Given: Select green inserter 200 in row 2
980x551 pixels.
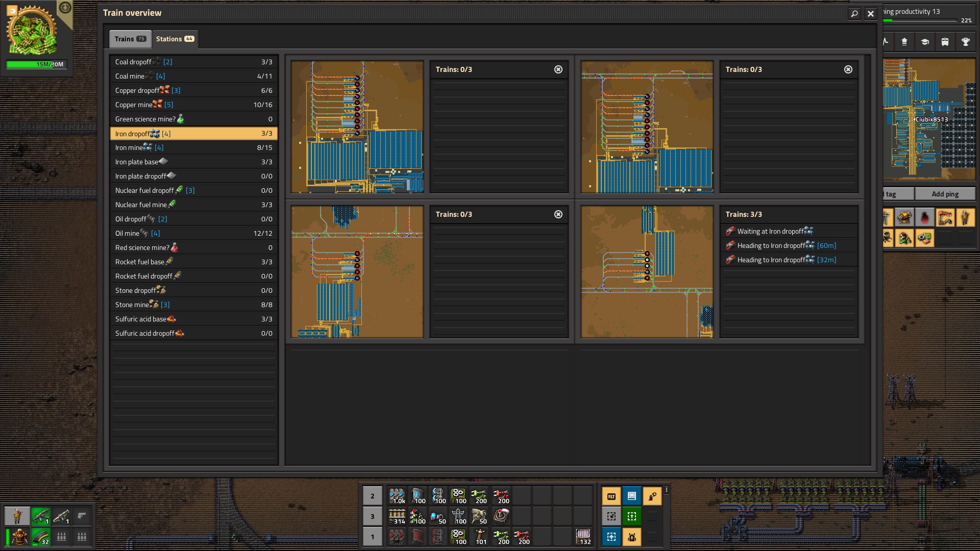Looking at the screenshot, I should [480, 495].
